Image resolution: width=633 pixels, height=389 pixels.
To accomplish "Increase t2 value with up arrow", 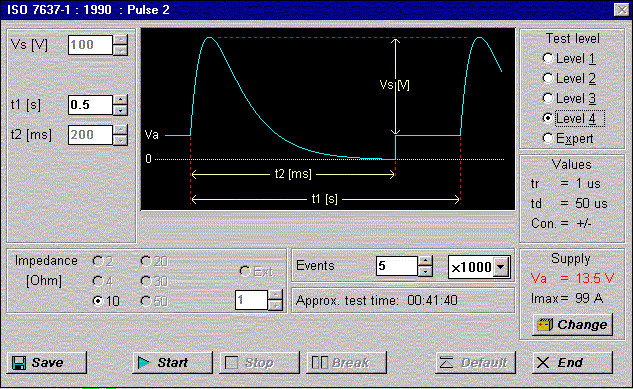I will [120, 130].
